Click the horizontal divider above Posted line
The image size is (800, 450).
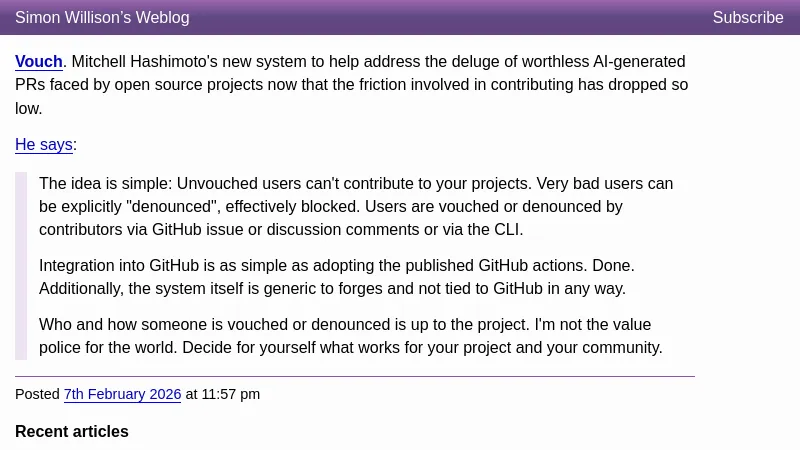[355, 377]
